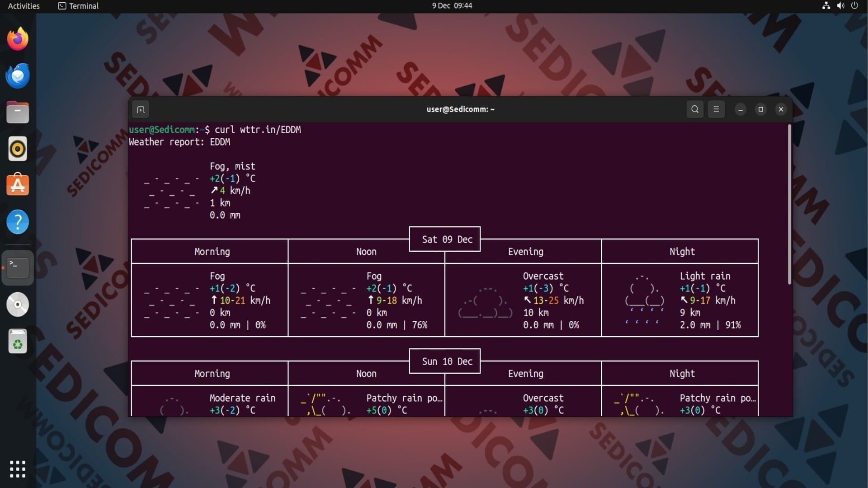Click the 'Weather report: EDDM' line
This screenshot has height=488, width=868.
click(x=179, y=142)
